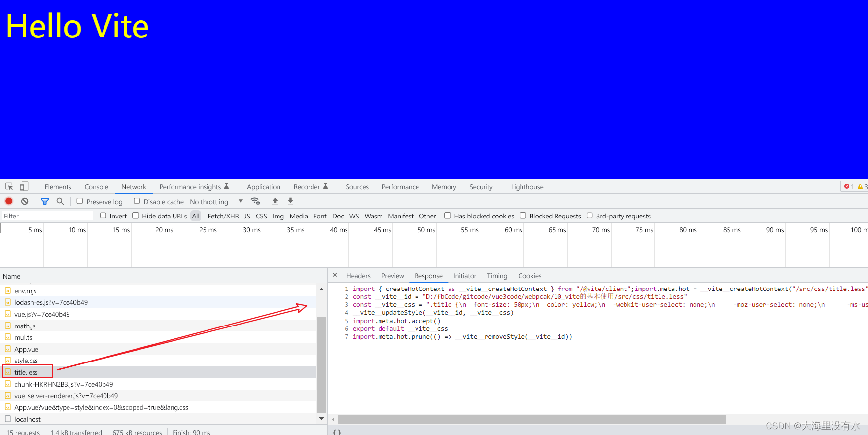Select chunk-HKRHN2B3.js?v=7ce40b49 request
Viewport: 868px width, 435px height.
coord(159,384)
